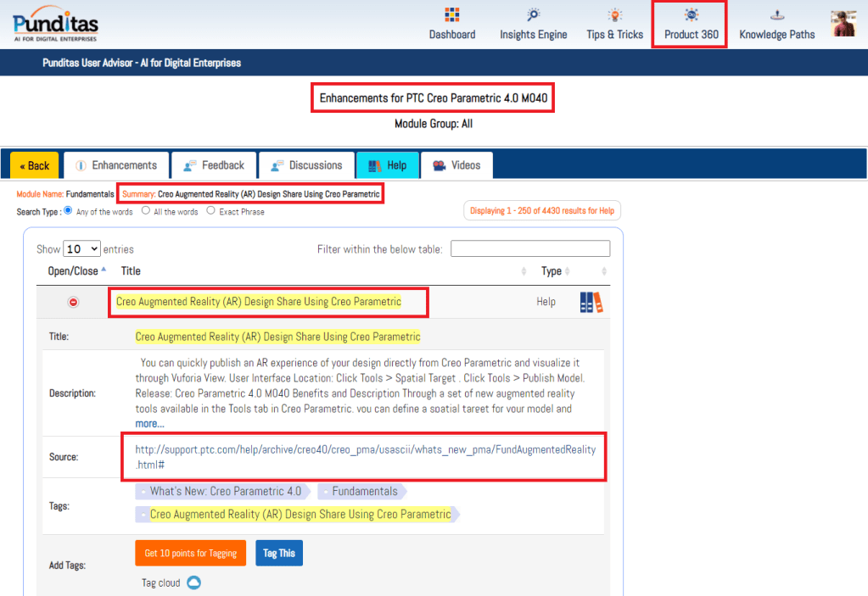868x596 pixels.
Task: Select 'Exact Phrase' search type
Action: tap(210, 211)
